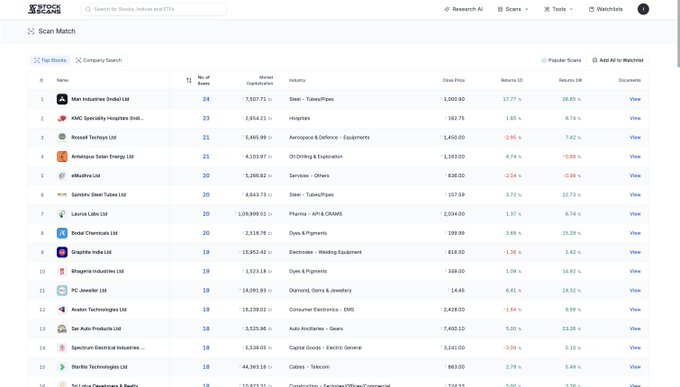
Task: Click the Market Capitalization column header
Action: pos(260,80)
